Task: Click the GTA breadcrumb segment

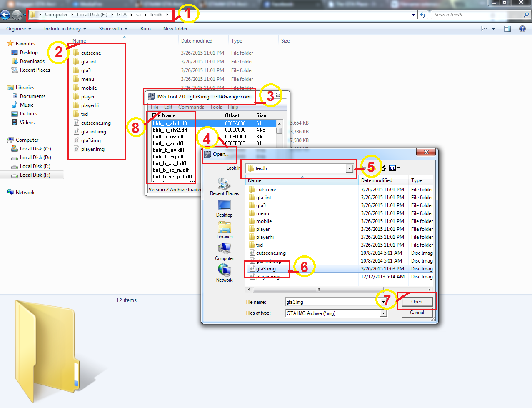Action: [x=122, y=15]
